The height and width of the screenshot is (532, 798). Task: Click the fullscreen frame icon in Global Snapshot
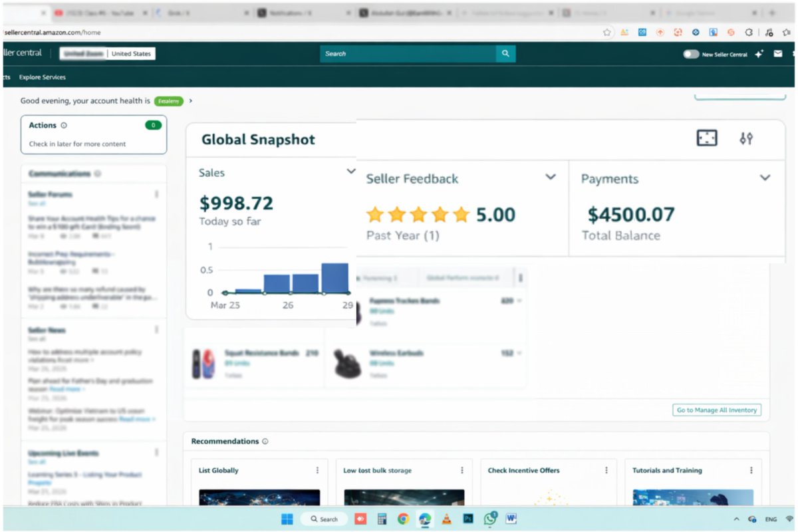pyautogui.click(x=706, y=138)
